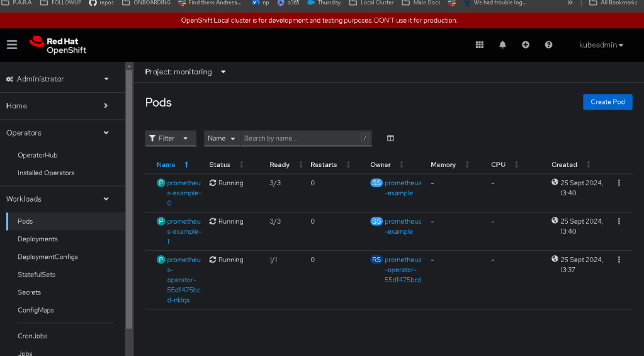Viewport: 644px width, 356px height.
Task: Open the prometheus-operator-55df475bcd-nklqx pod link
Action: point(184,280)
